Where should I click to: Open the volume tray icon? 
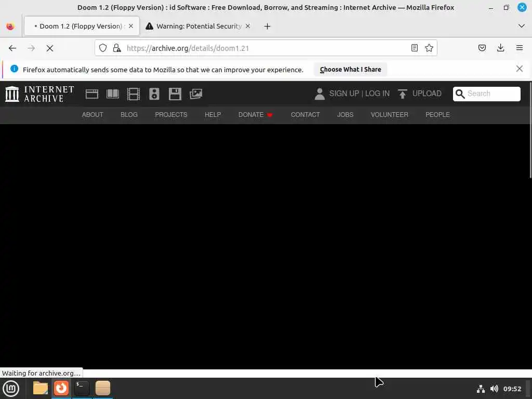click(x=495, y=389)
